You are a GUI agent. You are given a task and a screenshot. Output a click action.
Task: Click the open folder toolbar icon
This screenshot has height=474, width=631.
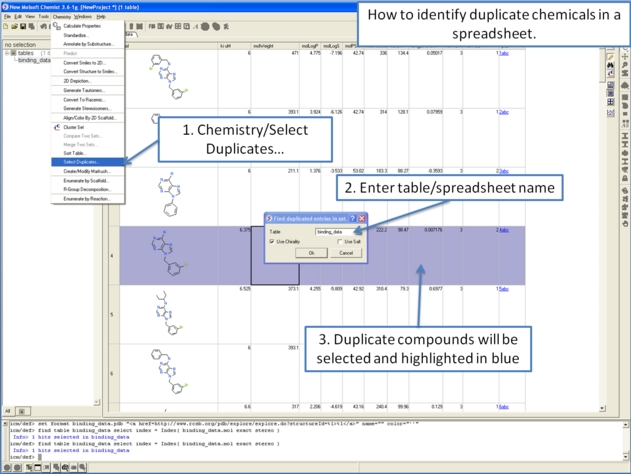tap(13, 26)
